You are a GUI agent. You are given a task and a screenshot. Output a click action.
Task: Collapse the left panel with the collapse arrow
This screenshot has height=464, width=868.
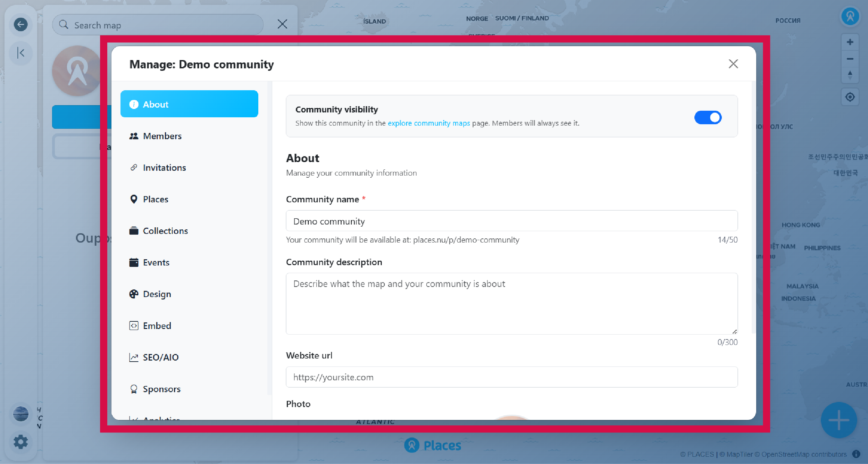(x=21, y=53)
